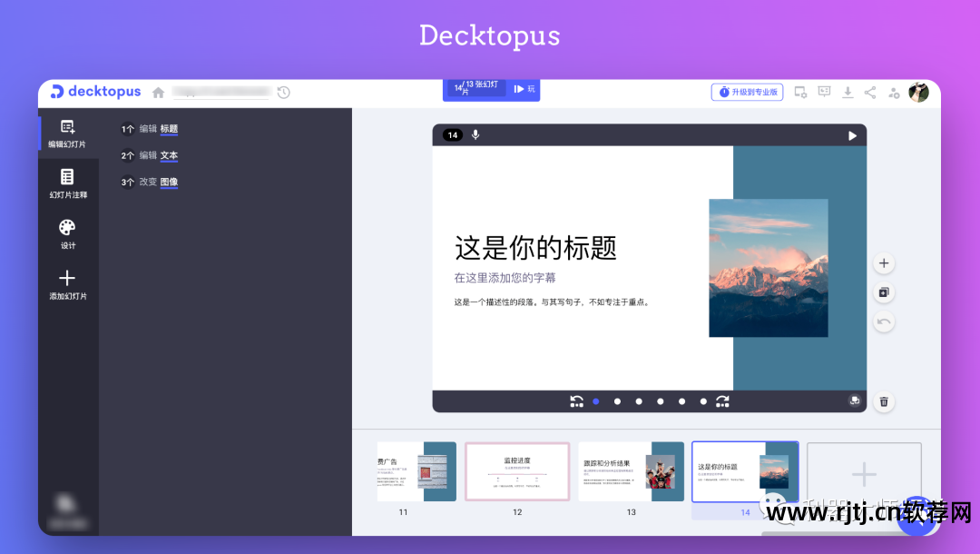Select sixth layout dot
Viewport: 980px width, 554px height.
[x=703, y=402]
